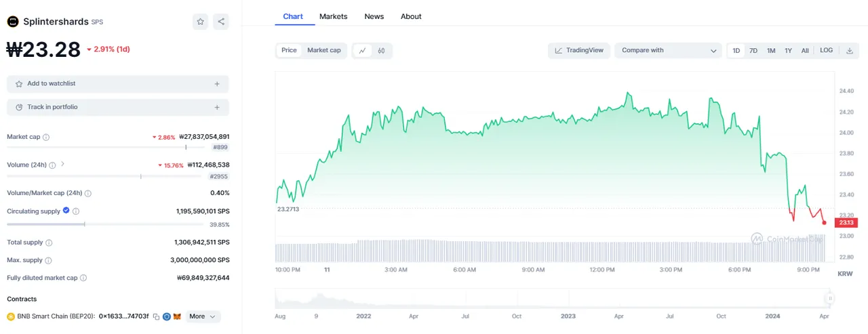
Task: Click Track in portfolio button
Action: point(118,107)
